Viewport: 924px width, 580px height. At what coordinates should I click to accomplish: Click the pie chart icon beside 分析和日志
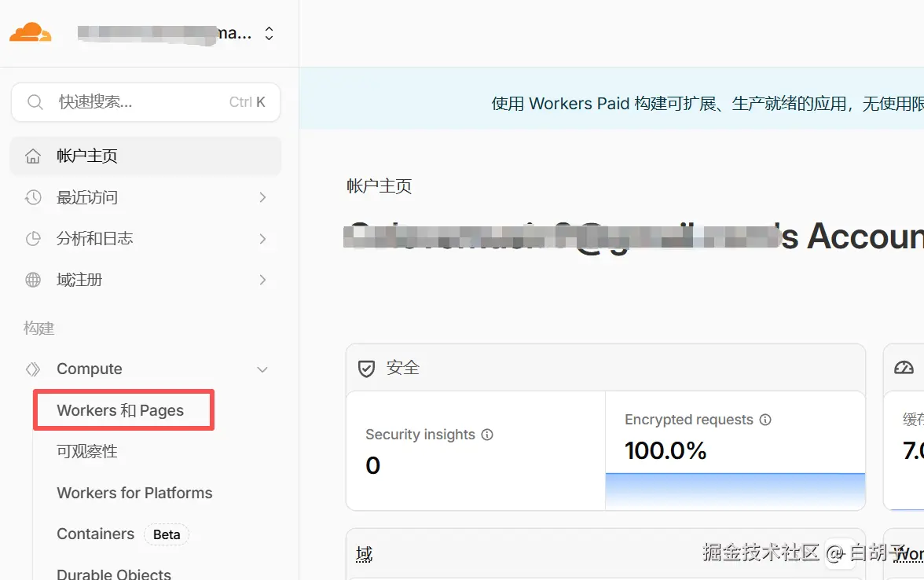pyautogui.click(x=33, y=239)
